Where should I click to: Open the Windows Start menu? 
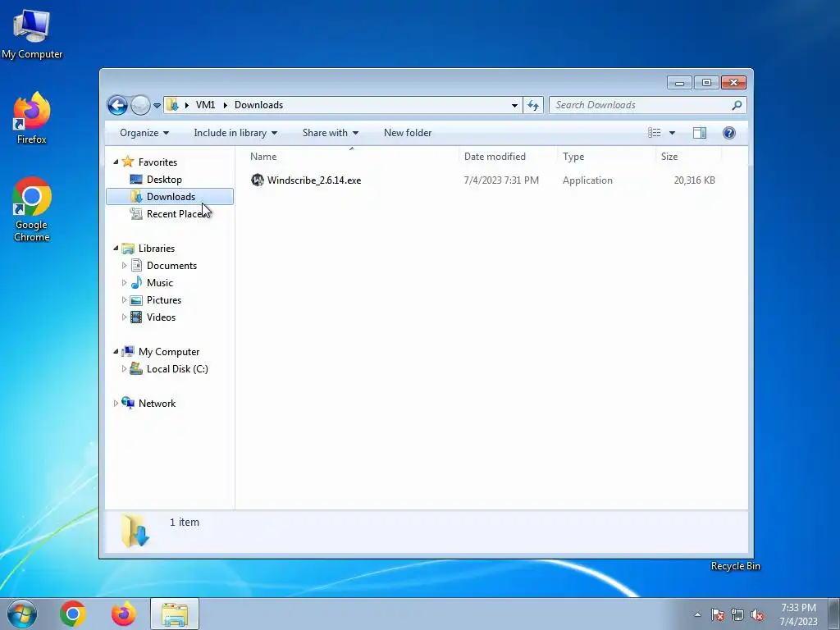(x=22, y=614)
